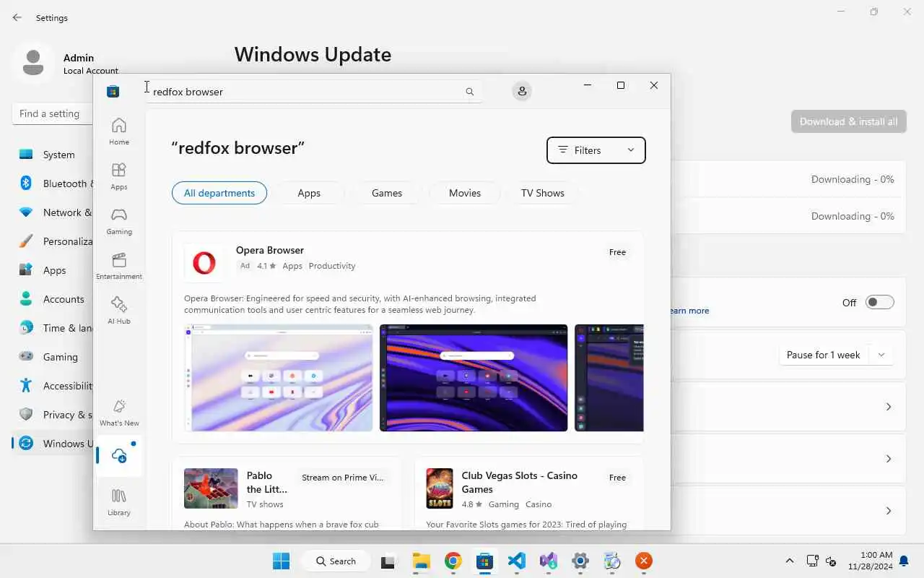The image size is (924, 578).
Task: Toggle the Off switch in Windows Update
Action: pyautogui.click(x=880, y=302)
